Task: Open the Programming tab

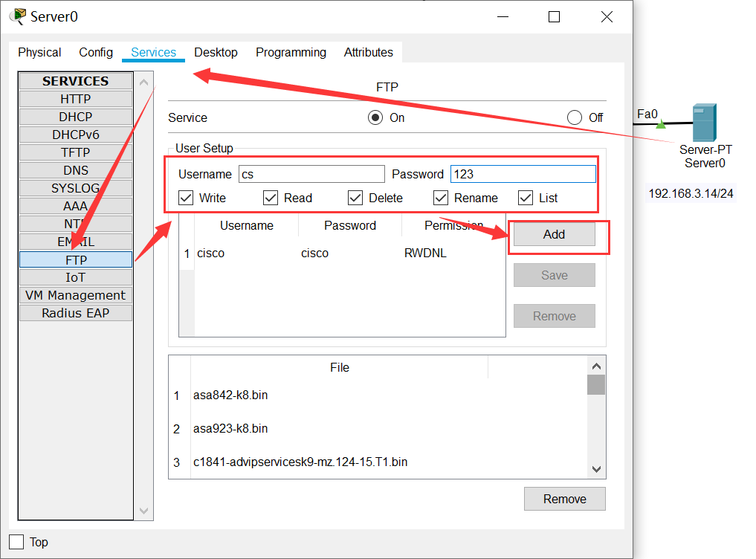Action: [291, 52]
